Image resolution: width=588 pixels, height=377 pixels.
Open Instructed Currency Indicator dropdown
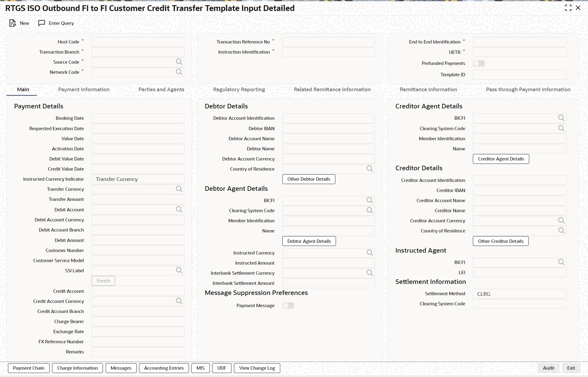138,179
